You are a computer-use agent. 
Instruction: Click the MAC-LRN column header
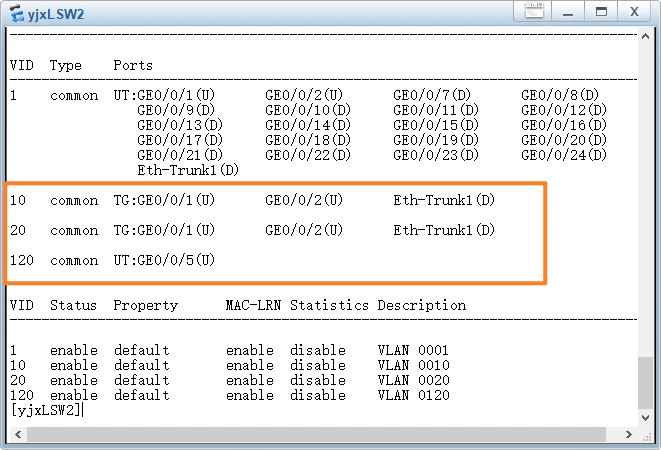pos(253,305)
